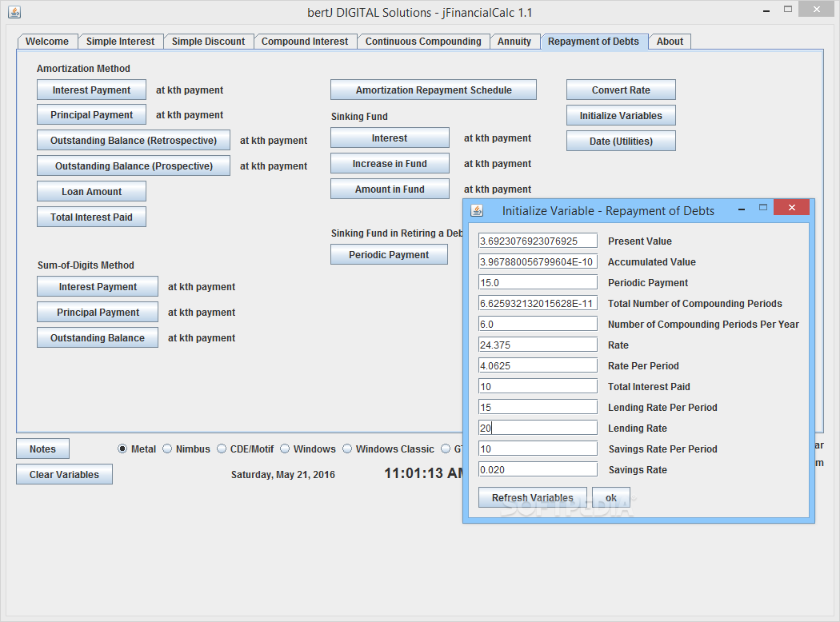Switch to the Simple Interest tab
Viewport: 840px width, 622px height.
click(121, 42)
